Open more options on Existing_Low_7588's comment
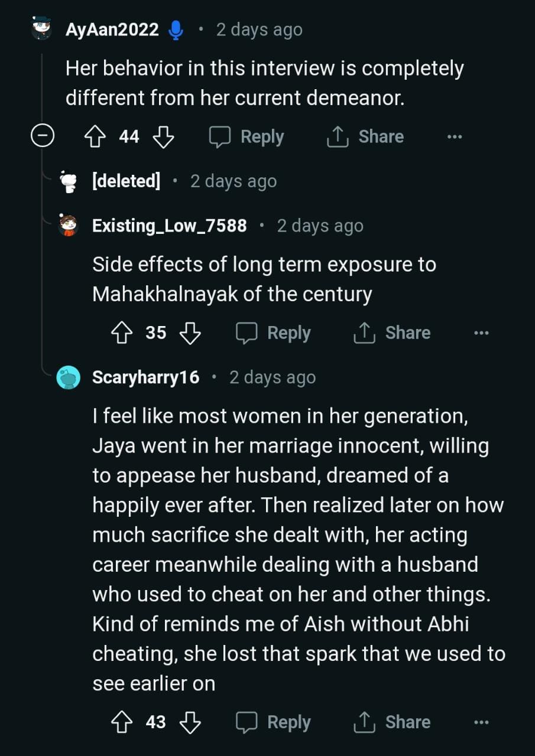Image resolution: width=535 pixels, height=756 pixels. pos(481,333)
